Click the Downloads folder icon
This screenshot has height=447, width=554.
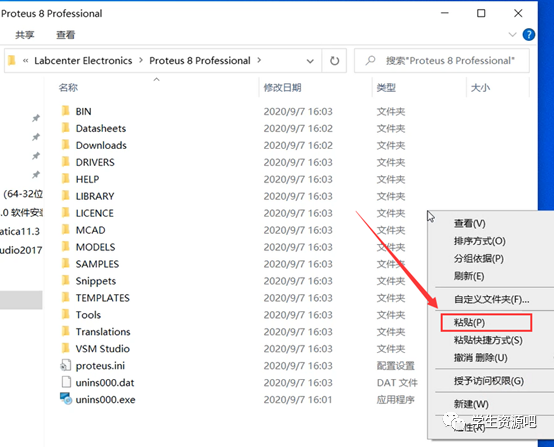tap(65, 145)
